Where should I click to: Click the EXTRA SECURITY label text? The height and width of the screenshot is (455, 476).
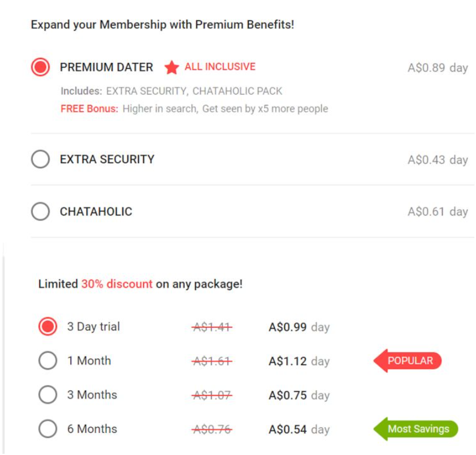[107, 159]
